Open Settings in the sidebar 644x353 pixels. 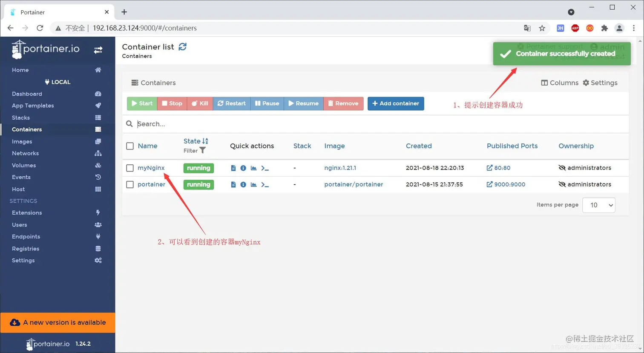click(57, 260)
